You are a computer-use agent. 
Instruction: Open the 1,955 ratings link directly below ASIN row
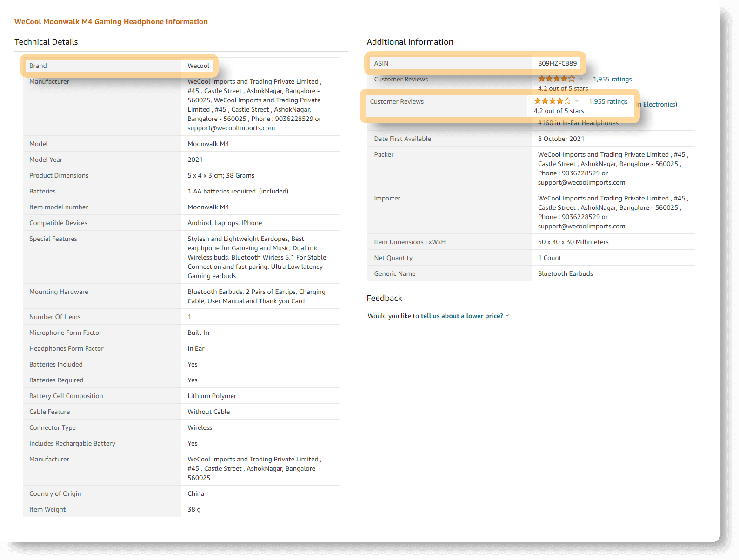pos(612,79)
